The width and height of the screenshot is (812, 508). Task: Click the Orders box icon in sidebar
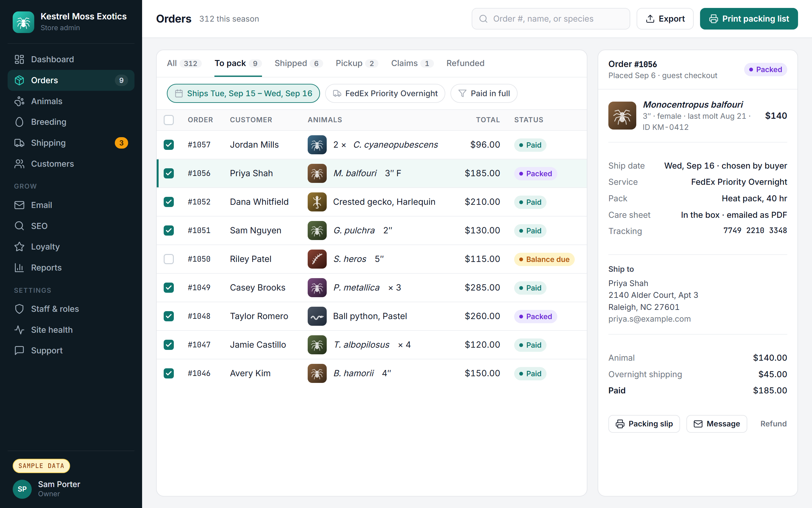point(19,80)
